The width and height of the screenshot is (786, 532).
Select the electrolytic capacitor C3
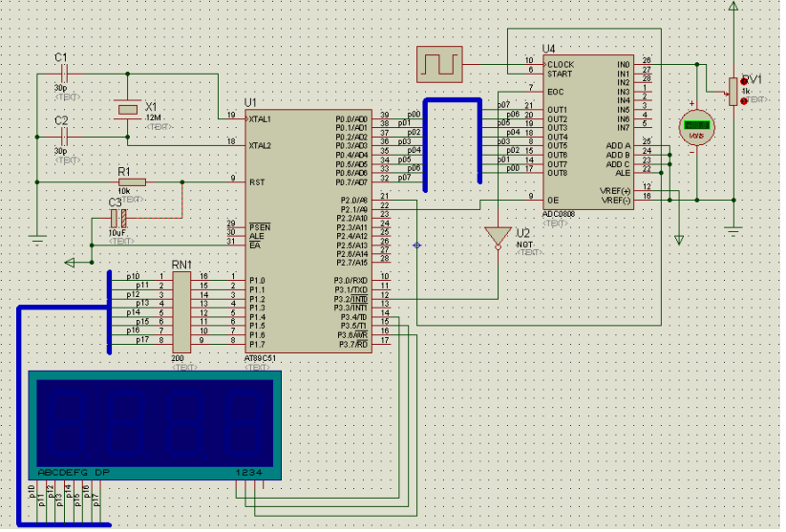click(x=118, y=220)
